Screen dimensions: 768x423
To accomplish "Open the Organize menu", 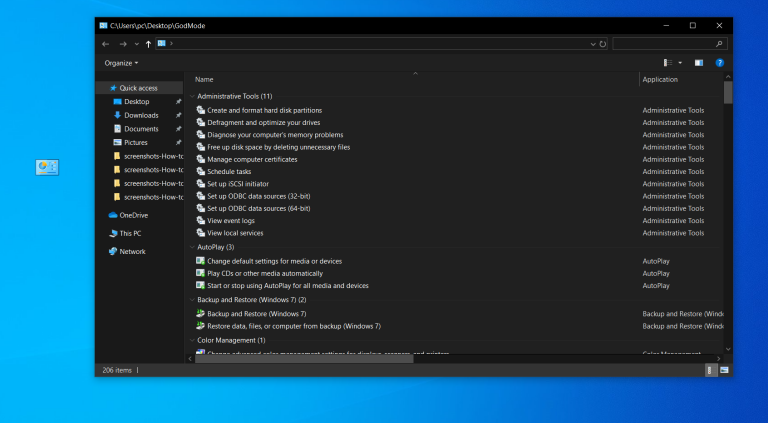I will (121, 63).
